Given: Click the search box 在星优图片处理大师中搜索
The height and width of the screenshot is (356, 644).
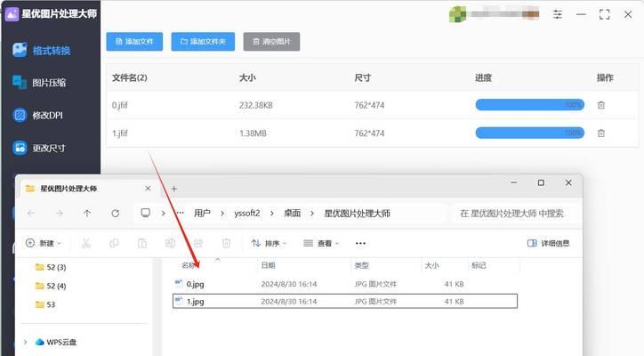Looking at the screenshot, I should [x=515, y=214].
